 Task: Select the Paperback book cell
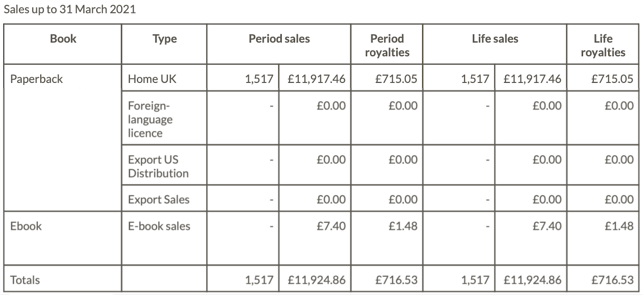pyautogui.click(x=37, y=79)
